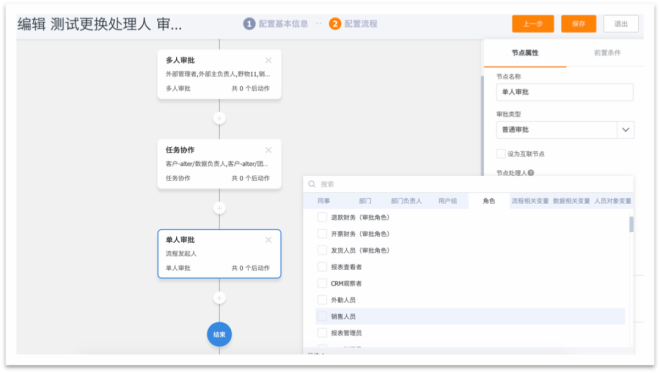The image size is (660, 373).
Task: Click the properties panel scrollbar
Action: click(482, 125)
